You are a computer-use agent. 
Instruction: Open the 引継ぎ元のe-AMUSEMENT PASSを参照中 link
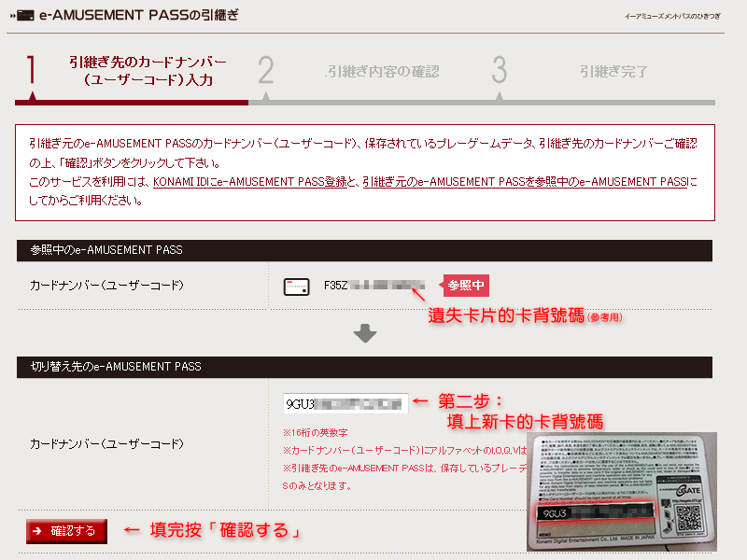point(526,182)
